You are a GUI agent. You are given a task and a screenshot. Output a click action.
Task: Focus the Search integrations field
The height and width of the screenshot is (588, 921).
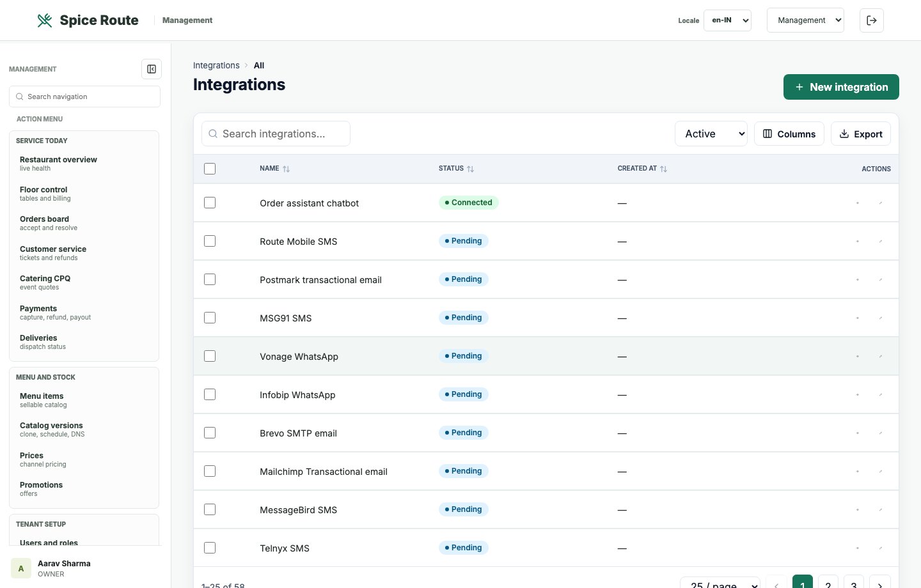click(x=276, y=134)
